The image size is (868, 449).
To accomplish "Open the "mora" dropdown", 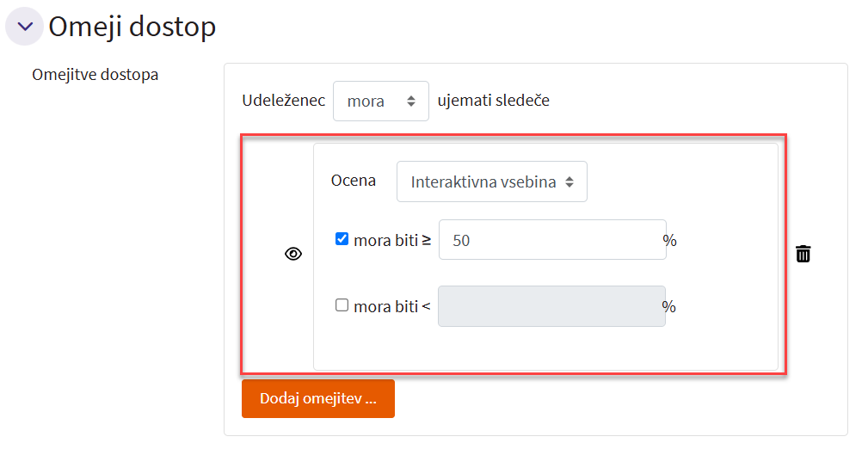I will pyautogui.click(x=380, y=101).
